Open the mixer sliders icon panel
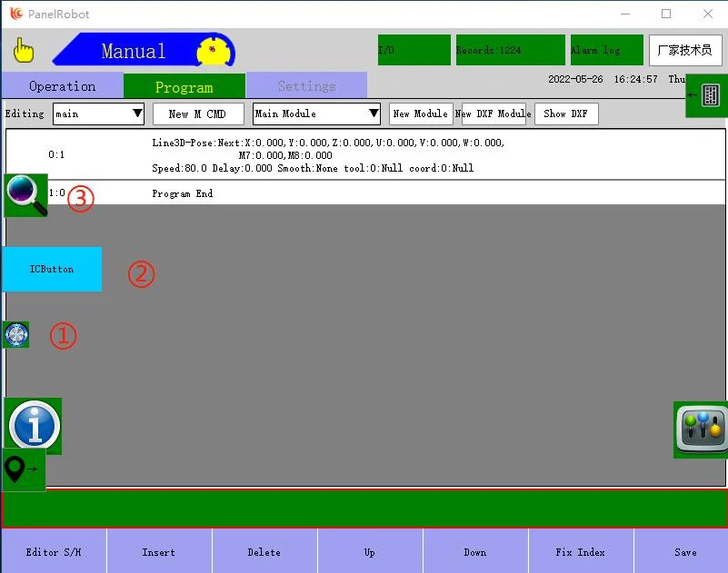The image size is (728, 573). click(x=701, y=429)
